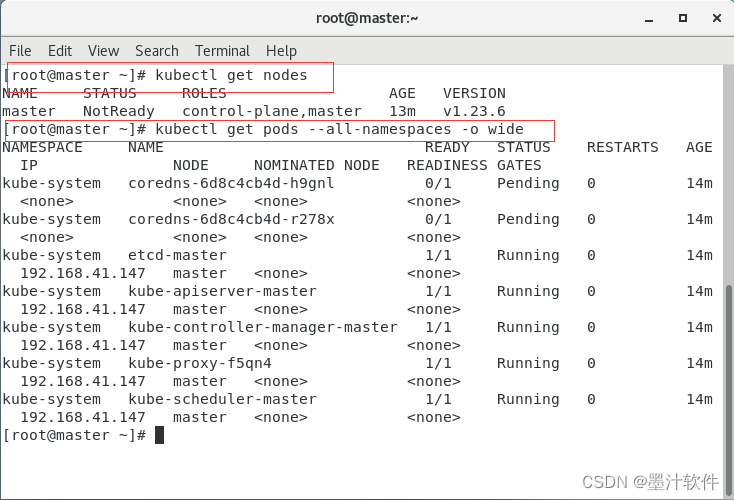Screen dimensions: 734x500
Task: Minimize the terminal window
Action: (x=649, y=19)
